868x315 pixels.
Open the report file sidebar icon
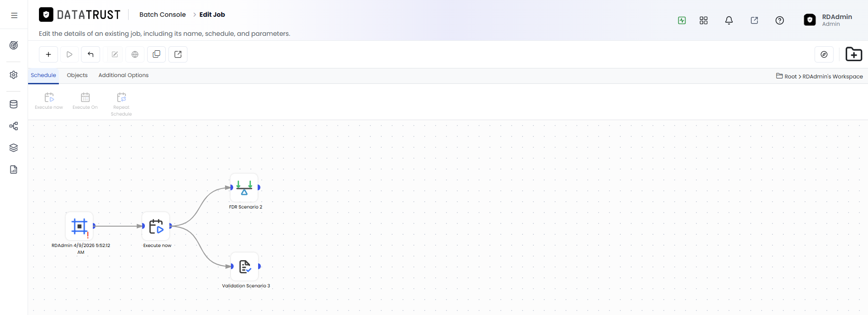14,170
